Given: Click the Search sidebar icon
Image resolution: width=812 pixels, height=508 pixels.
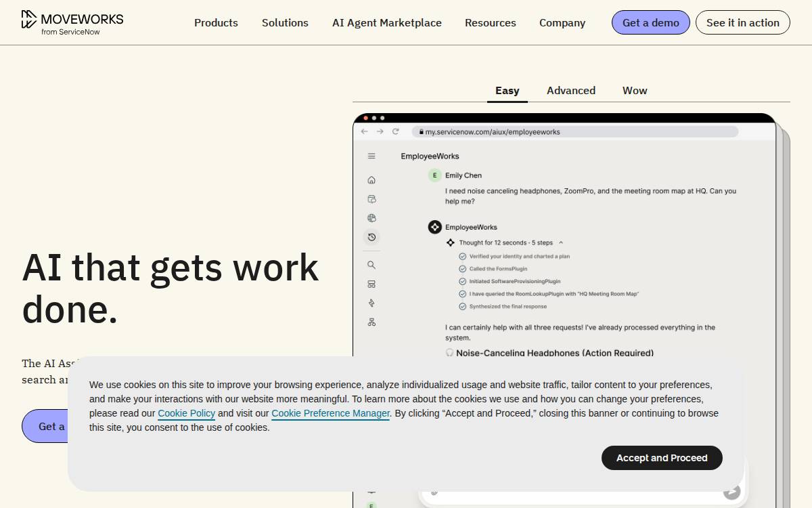Looking at the screenshot, I should coord(371,265).
